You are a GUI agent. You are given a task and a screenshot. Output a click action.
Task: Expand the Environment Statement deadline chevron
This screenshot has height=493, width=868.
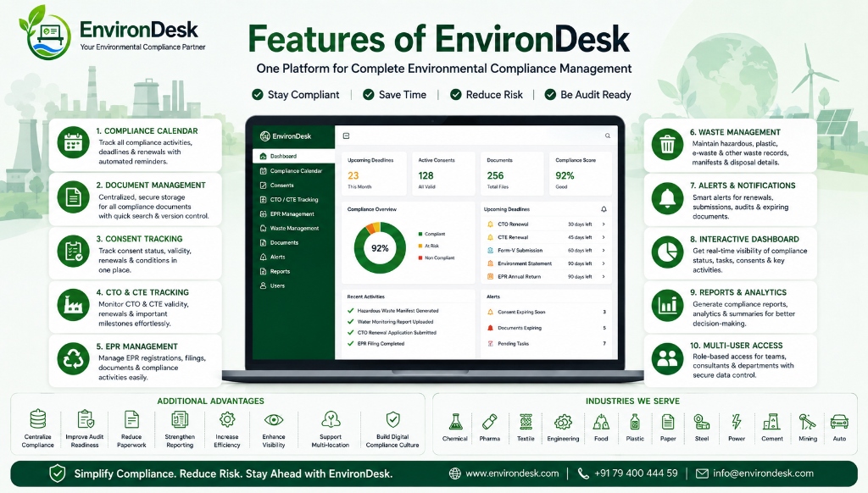point(604,263)
